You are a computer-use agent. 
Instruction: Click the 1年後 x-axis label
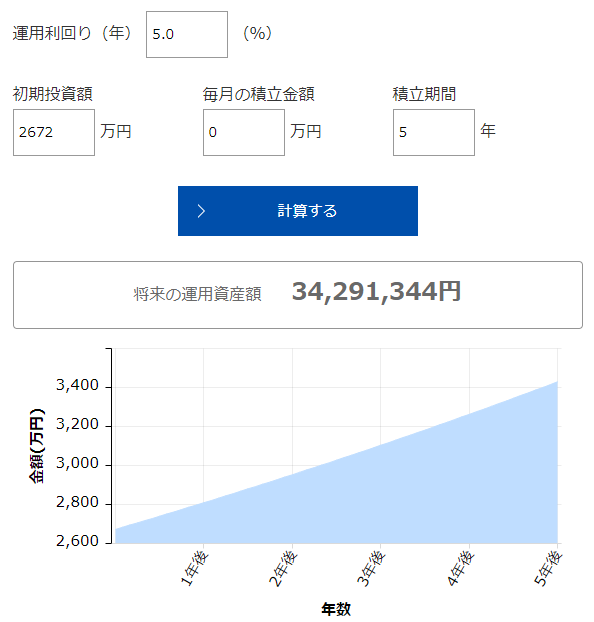coord(195,569)
